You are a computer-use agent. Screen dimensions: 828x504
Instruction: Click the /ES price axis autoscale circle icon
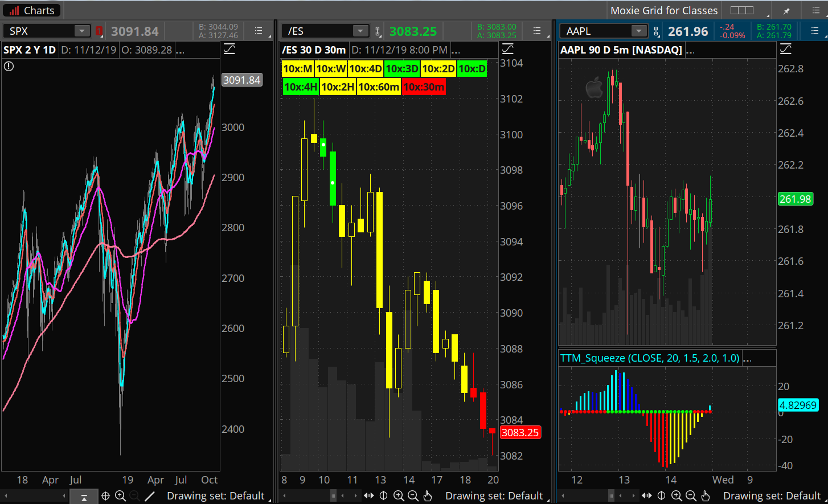pos(383,496)
